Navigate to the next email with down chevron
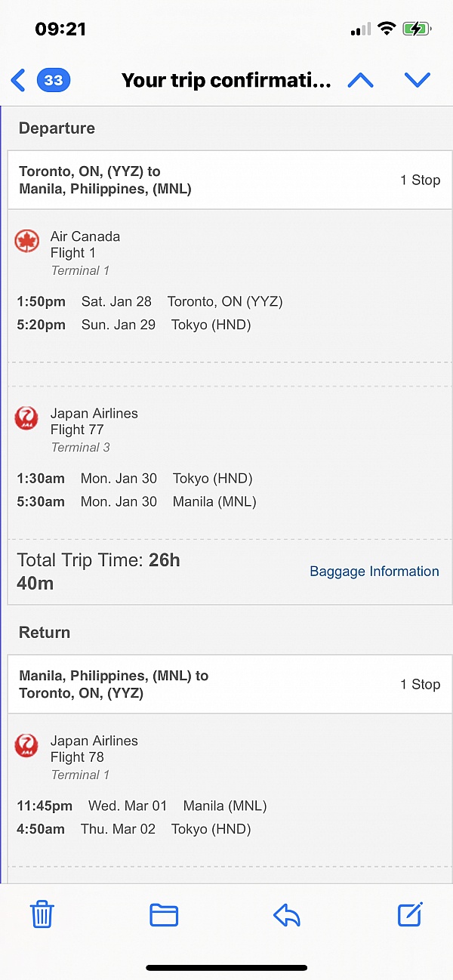The width and height of the screenshot is (453, 980). click(418, 80)
